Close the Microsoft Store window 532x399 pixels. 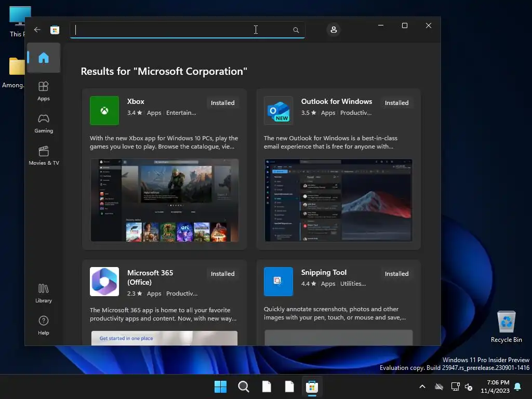pyautogui.click(x=429, y=25)
